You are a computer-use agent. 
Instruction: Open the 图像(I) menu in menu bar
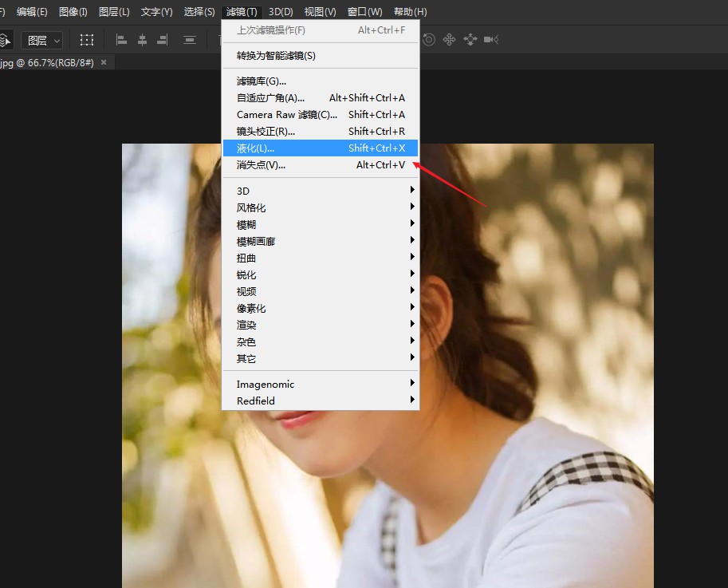coord(73,12)
